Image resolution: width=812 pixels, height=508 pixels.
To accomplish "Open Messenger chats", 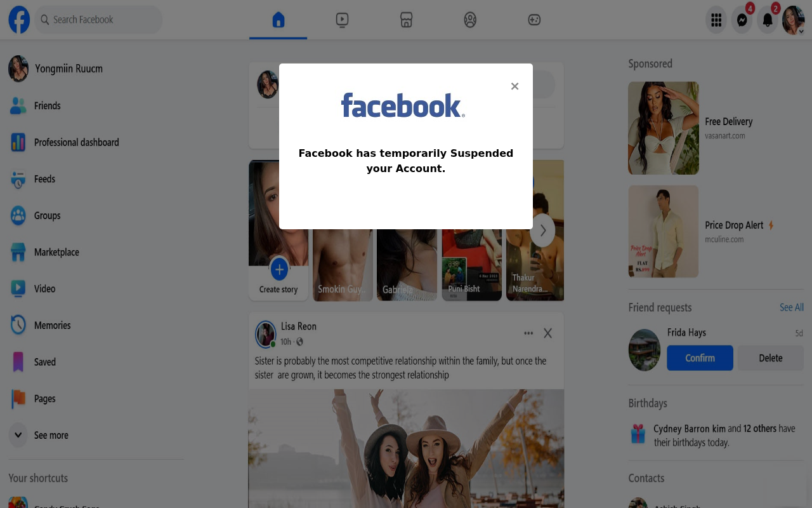I will (742, 20).
